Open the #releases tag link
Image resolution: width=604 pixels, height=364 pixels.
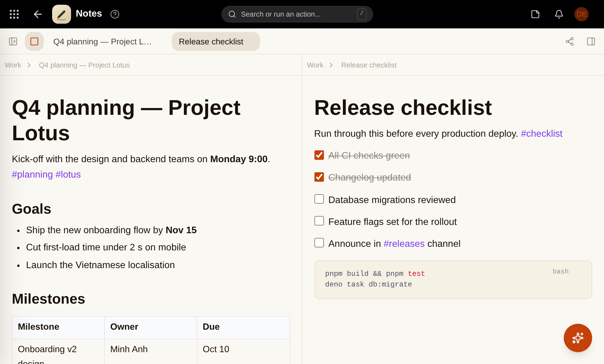coord(404,244)
